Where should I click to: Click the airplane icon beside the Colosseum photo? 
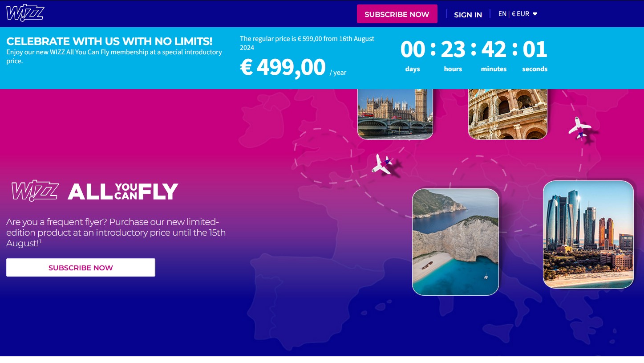pos(579,128)
